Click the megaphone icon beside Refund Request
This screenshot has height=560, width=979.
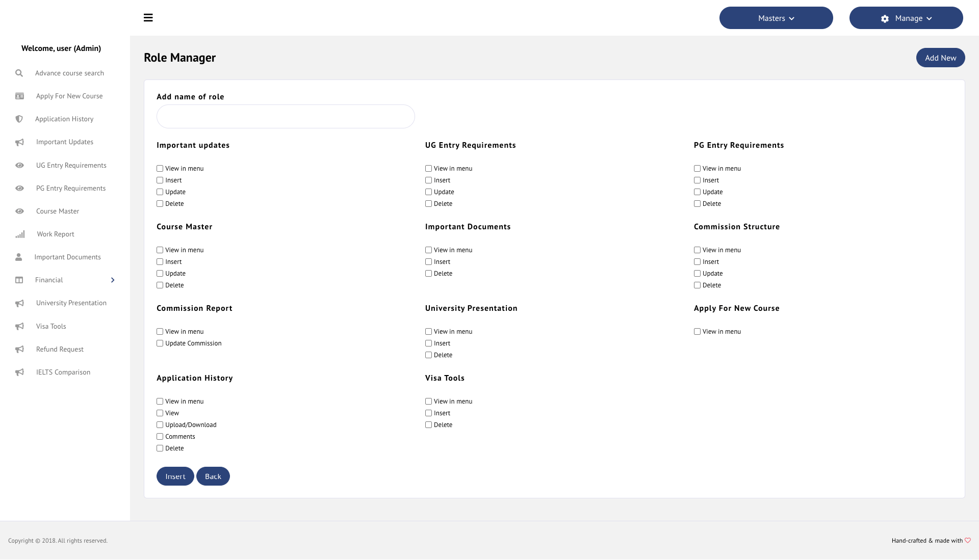click(x=19, y=350)
